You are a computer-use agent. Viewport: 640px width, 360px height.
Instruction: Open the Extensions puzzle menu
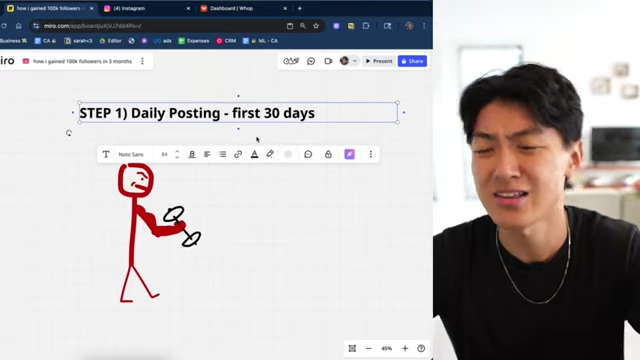[x=366, y=26]
